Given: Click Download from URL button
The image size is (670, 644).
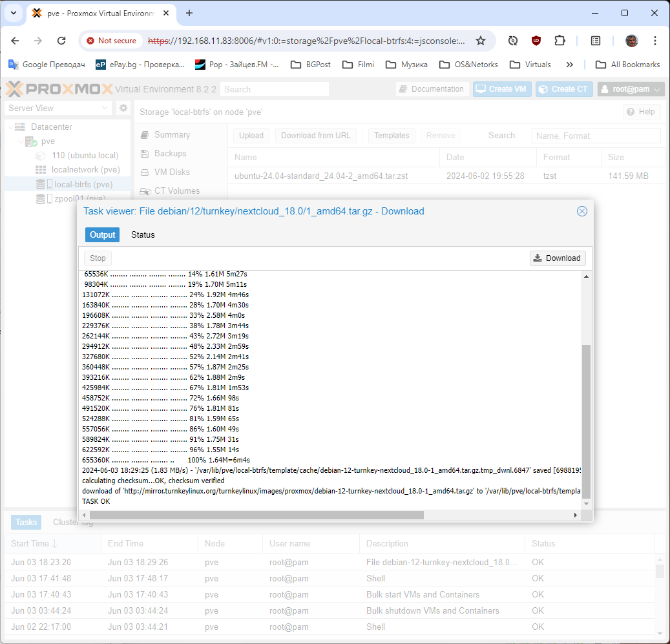Looking at the screenshot, I should (x=316, y=136).
